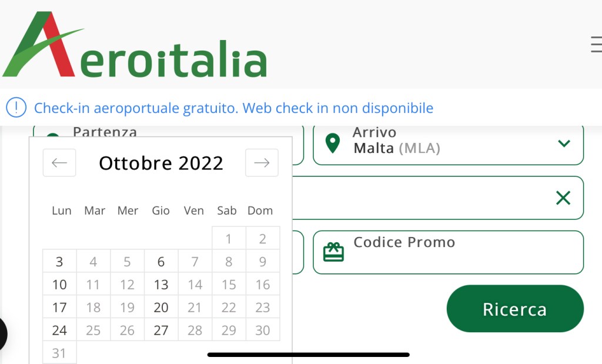This screenshot has width=602, height=364.
Task: Pick October 20 as the date
Action: (161, 307)
